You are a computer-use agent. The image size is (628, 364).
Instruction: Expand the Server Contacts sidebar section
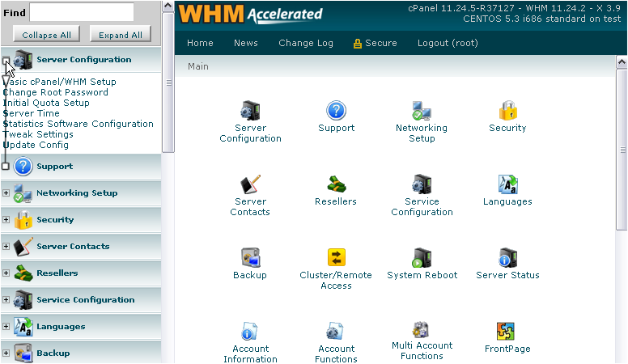[6, 246]
